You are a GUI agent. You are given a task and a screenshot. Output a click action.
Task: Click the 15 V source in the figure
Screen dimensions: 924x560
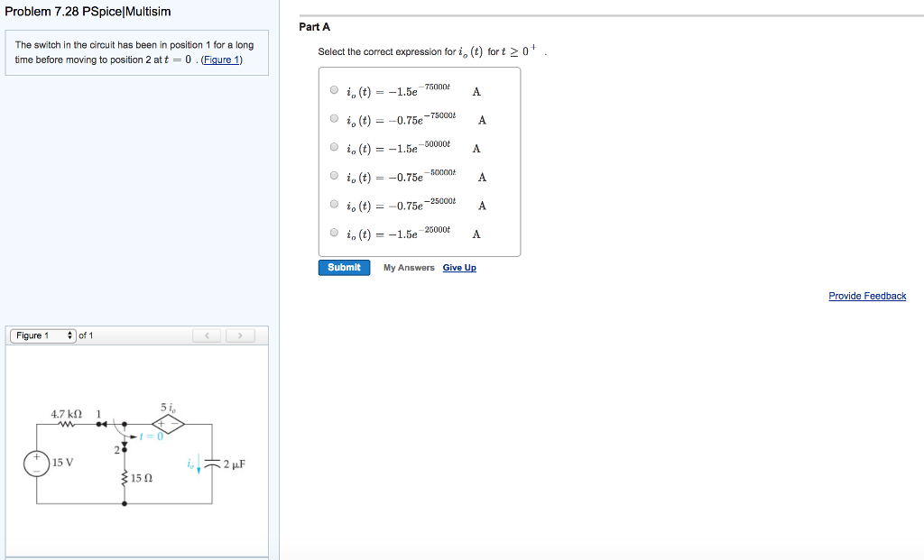36,462
